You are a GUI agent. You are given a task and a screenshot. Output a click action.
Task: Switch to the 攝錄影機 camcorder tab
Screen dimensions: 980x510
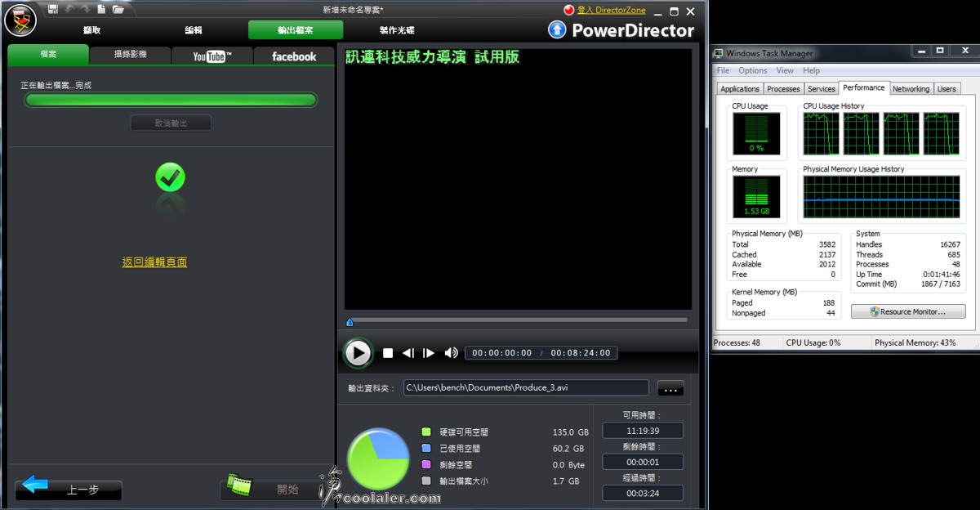click(x=131, y=56)
